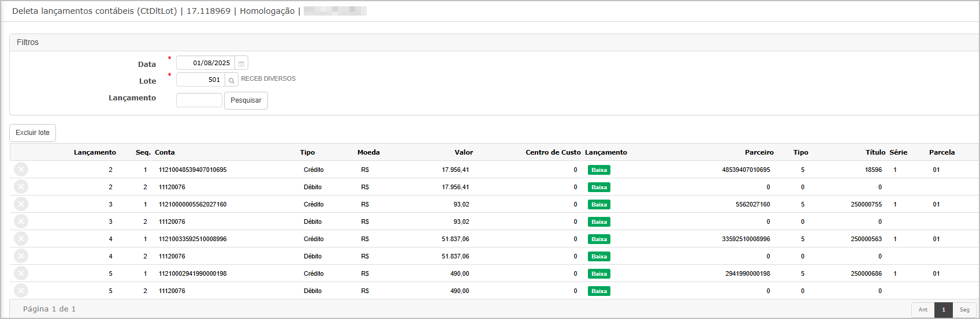Delete lançamento 4 Crédito row 51.837,06
Viewport: 980px width, 319px height.
(21, 239)
